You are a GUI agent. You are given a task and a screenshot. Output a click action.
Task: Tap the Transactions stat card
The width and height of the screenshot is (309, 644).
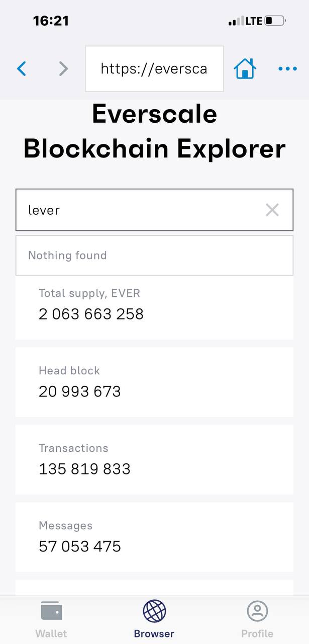pos(154,459)
